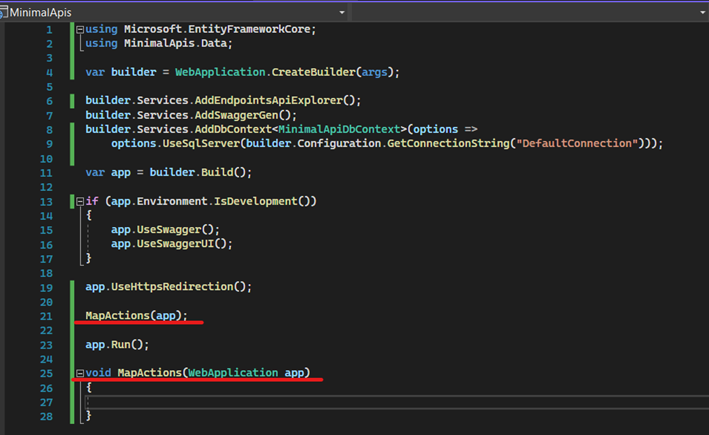Viewport: 709px width, 435px height.
Task: Click the app.Run() statement
Action: click(x=117, y=345)
